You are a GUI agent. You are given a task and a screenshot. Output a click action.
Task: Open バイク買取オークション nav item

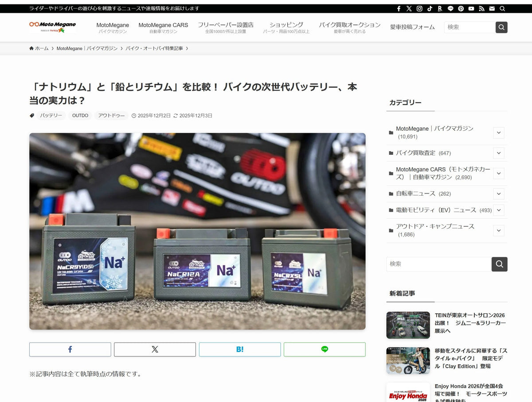click(x=350, y=28)
